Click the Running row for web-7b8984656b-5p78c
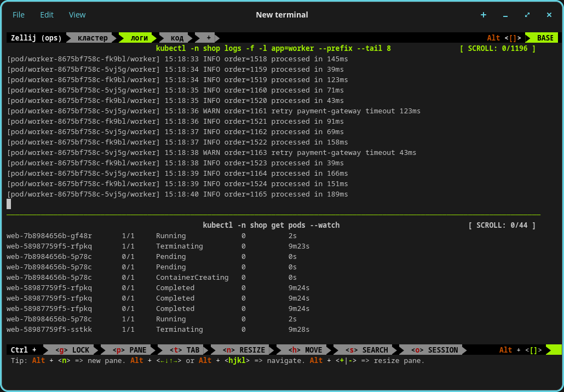Screen dimensions: 564x392 tap(152, 319)
